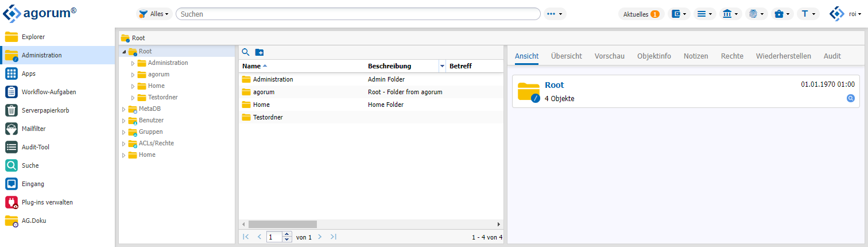868x247 pixels.
Task: Open the bank building icon menu
Action: 731,14
